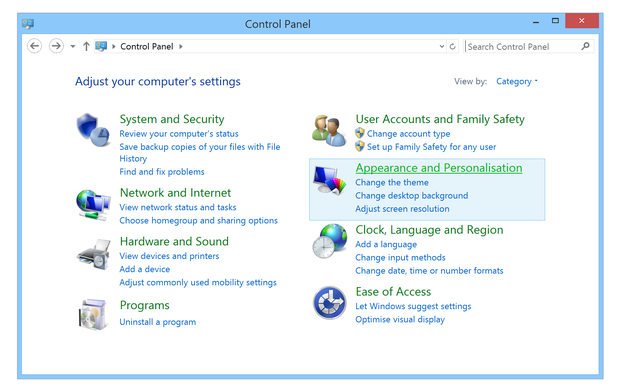Open Network and Internet category
Image resolution: width=625 pixels, height=389 pixels.
point(175,193)
